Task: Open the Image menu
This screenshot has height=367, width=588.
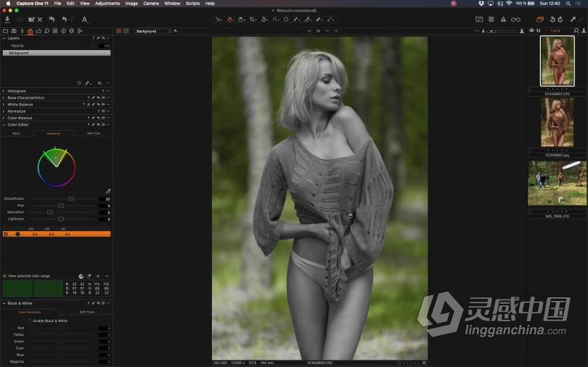Action: click(131, 4)
